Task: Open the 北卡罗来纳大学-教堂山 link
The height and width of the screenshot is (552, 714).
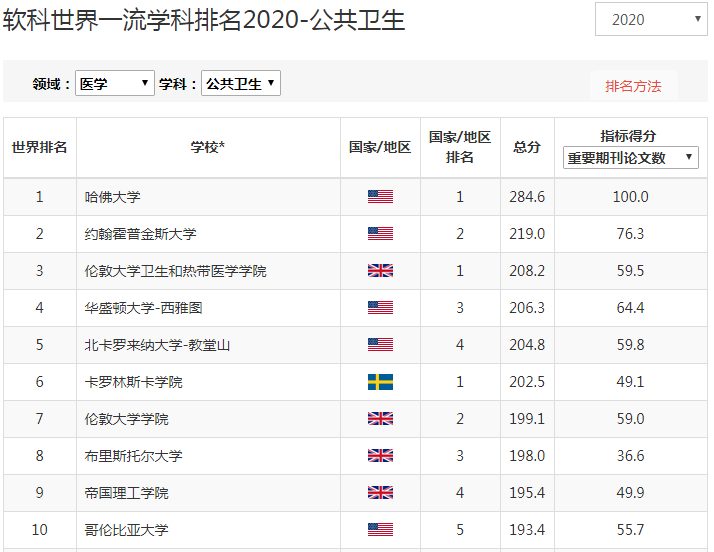Action: coord(157,345)
